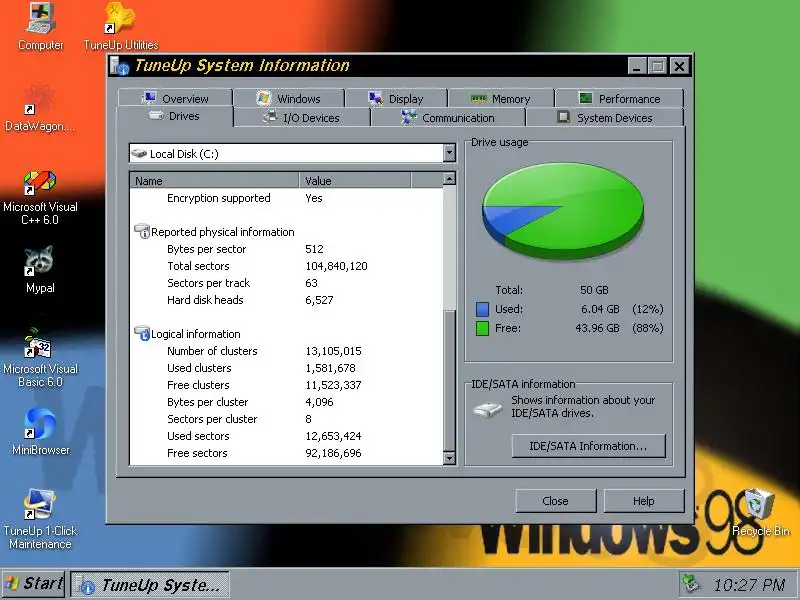Switch to the System Devices tab
This screenshot has width=800, height=600.
(x=605, y=118)
